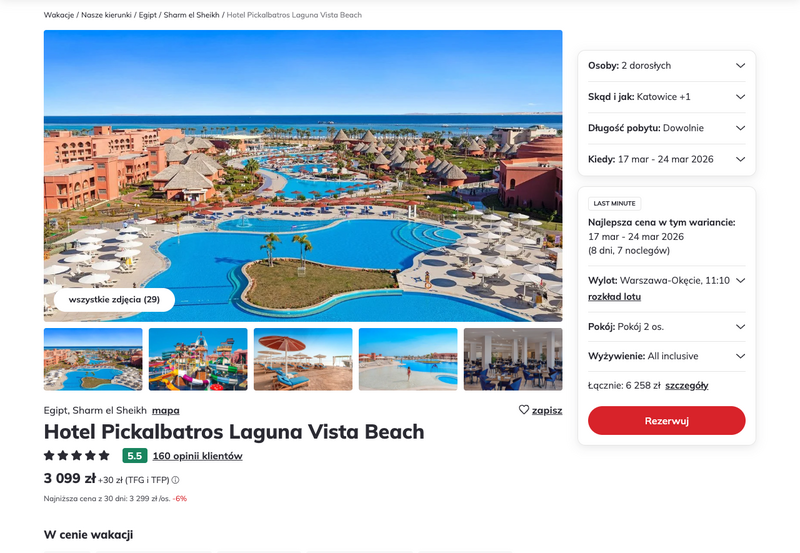Screen dimensions: 800x553
Task: Click the red Rezerwuj button
Action: [666, 421]
